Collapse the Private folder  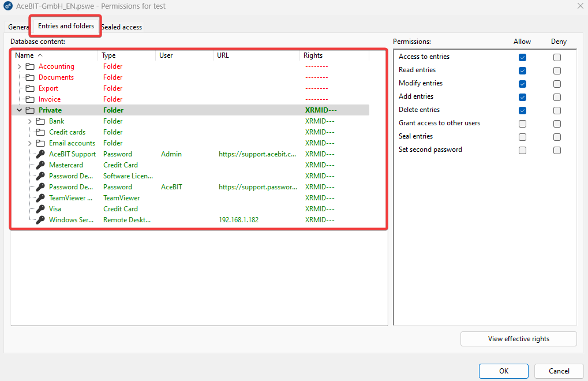coord(19,110)
